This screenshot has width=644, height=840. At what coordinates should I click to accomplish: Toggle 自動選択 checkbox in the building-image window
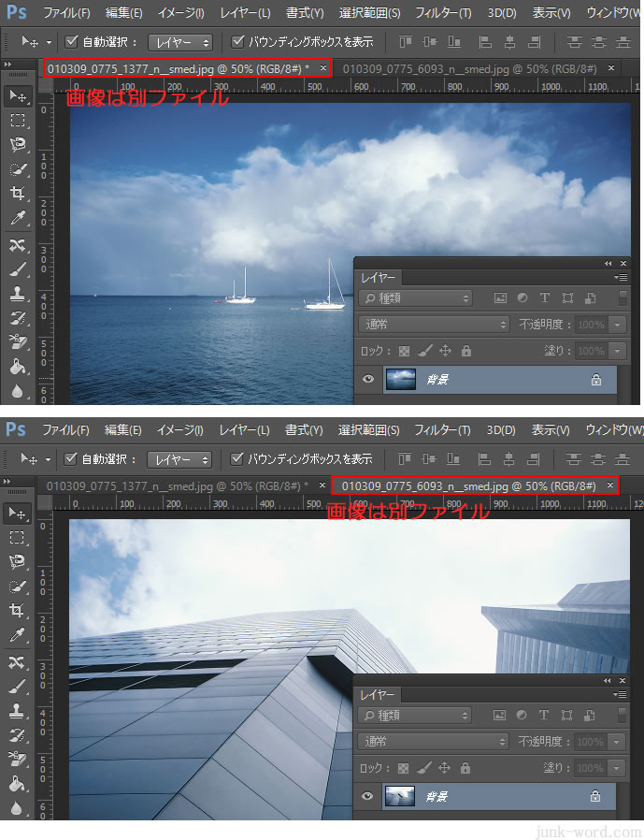(70, 458)
